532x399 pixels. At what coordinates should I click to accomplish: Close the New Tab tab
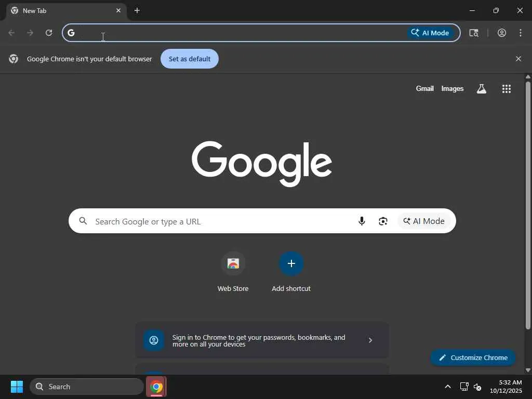(x=118, y=10)
